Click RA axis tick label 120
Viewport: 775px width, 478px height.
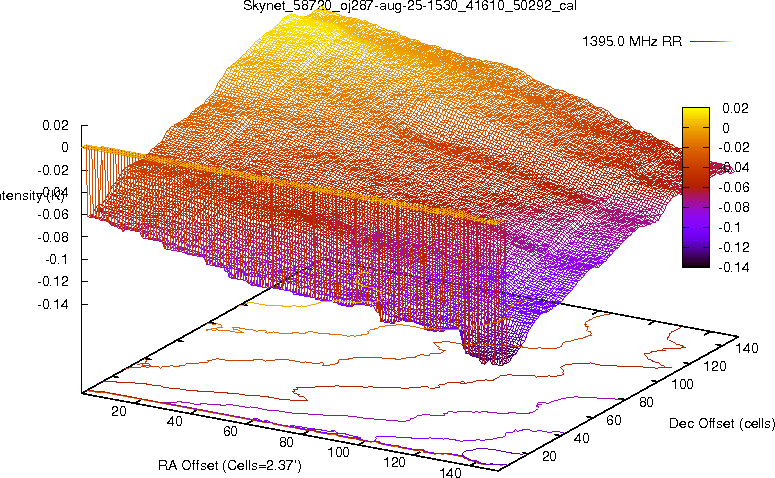tap(394, 463)
